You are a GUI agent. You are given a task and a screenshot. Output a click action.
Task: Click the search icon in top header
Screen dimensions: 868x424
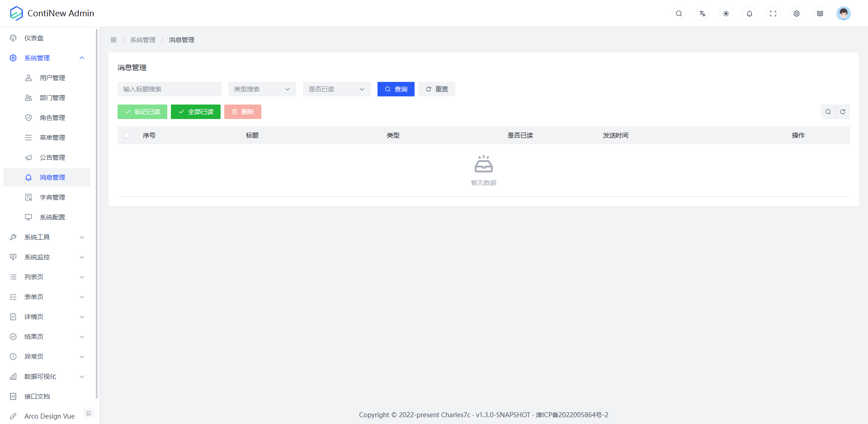click(x=679, y=14)
